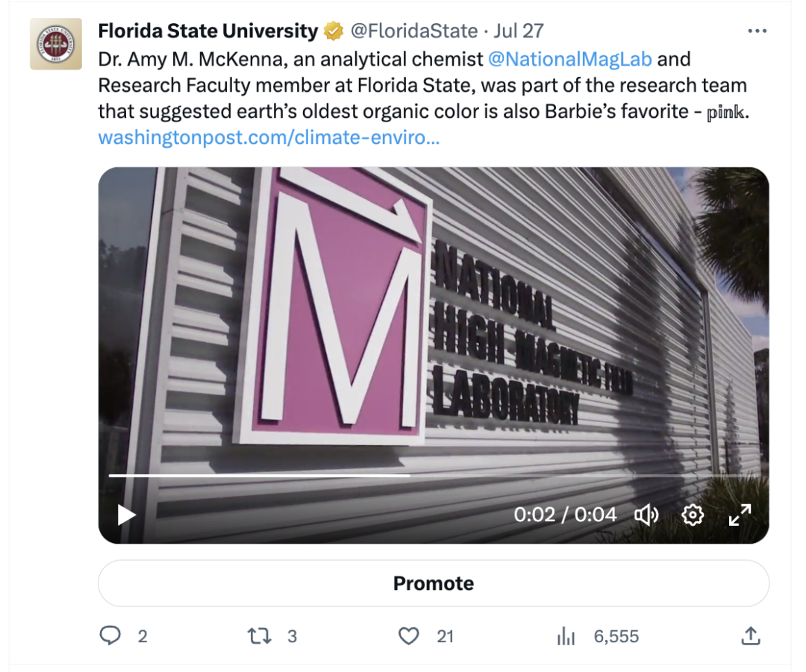Click the Promote button
Image resolution: width=806 pixels, height=672 pixels.
click(433, 583)
